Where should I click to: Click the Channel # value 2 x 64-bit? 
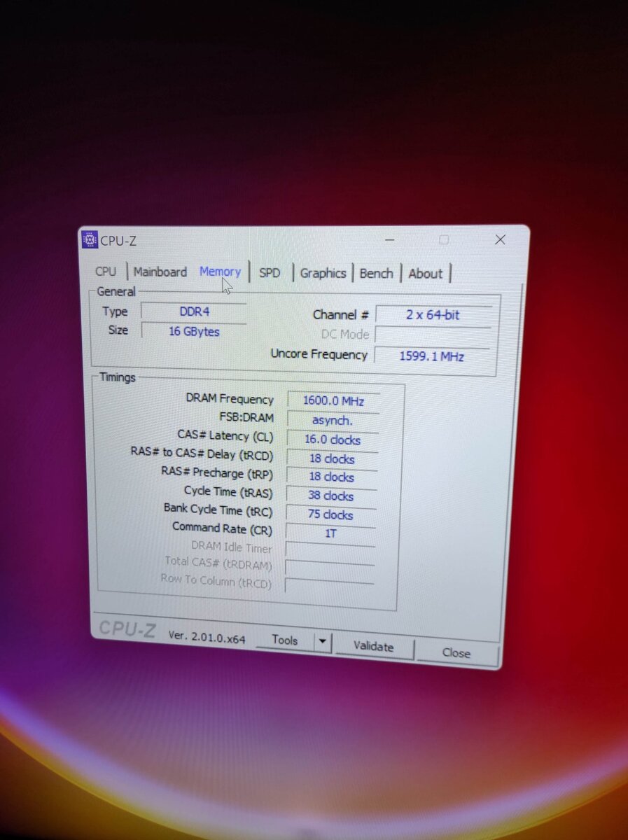tap(433, 315)
